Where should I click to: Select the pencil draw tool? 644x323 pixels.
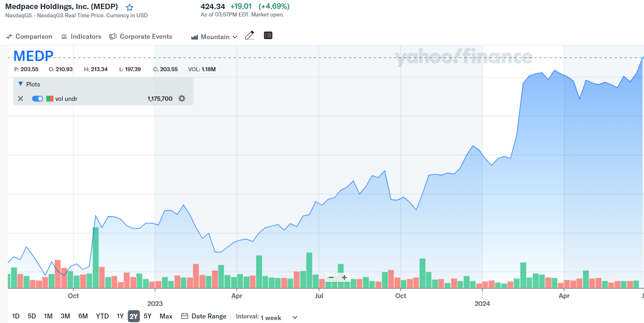click(x=249, y=36)
